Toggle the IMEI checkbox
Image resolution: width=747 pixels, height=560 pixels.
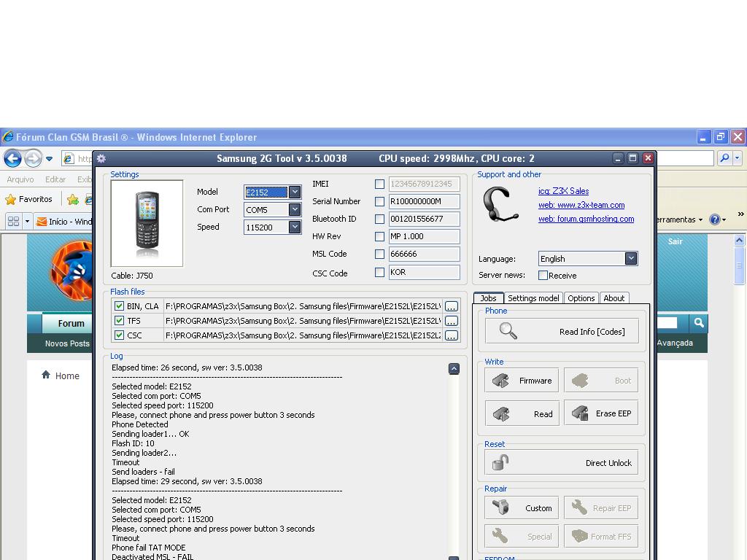(379, 184)
